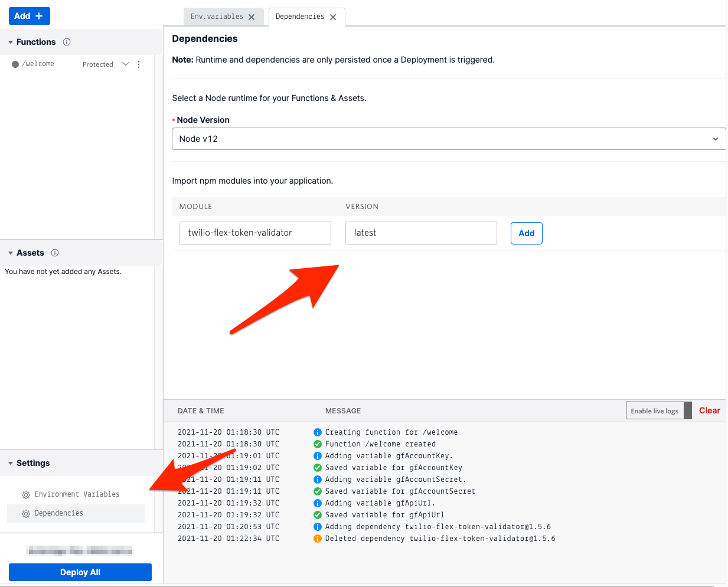
Task: Click the Protected visibility control for /welcome
Action: 97,64
